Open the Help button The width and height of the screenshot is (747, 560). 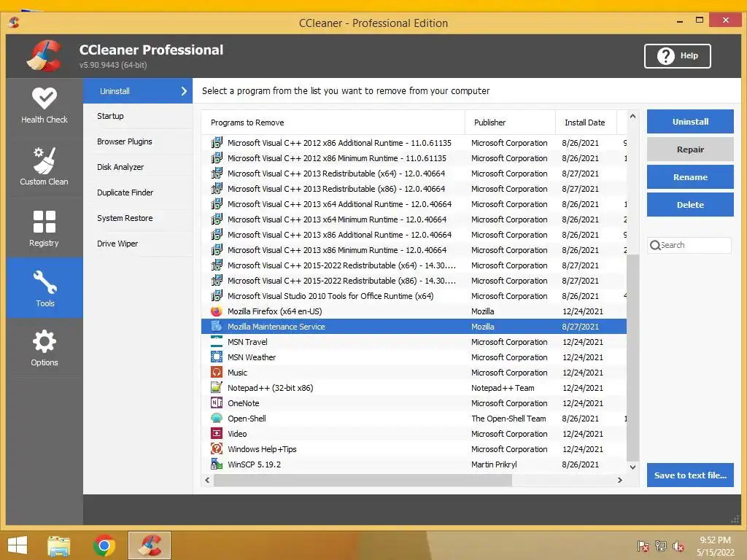pyautogui.click(x=678, y=55)
